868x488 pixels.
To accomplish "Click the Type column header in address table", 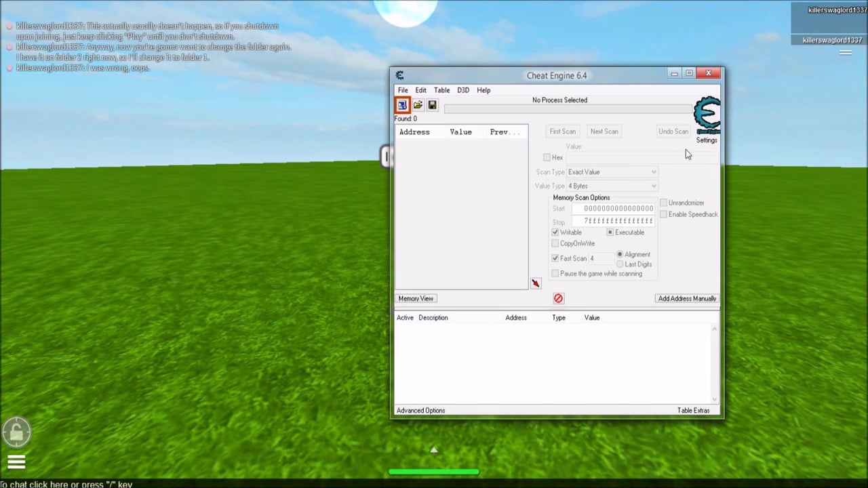I will coord(559,318).
